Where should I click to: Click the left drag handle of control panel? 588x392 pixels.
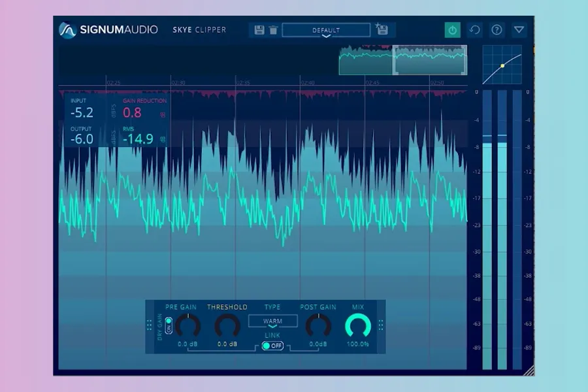(x=150, y=325)
